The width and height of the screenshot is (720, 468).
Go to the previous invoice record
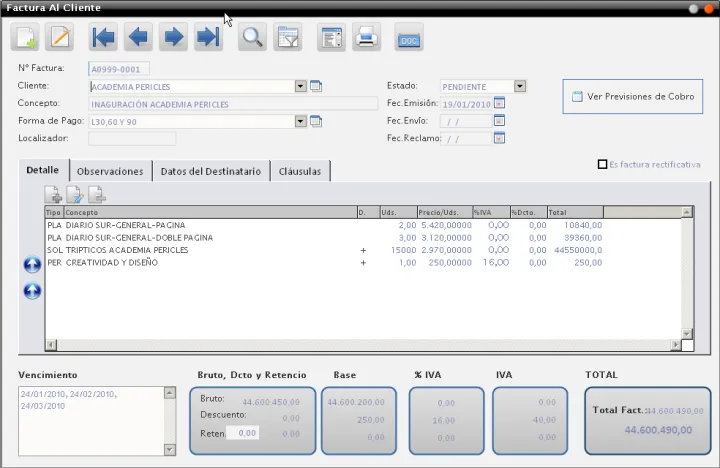[138, 38]
